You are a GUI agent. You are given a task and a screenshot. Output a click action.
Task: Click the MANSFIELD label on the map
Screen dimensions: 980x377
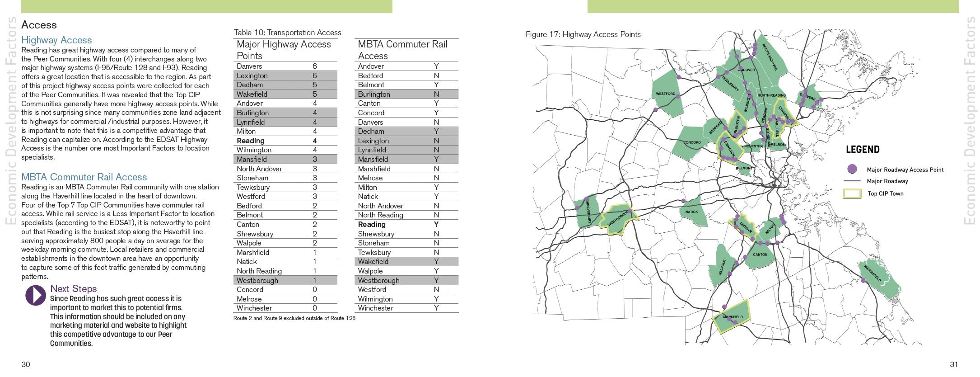pyautogui.click(x=733, y=317)
